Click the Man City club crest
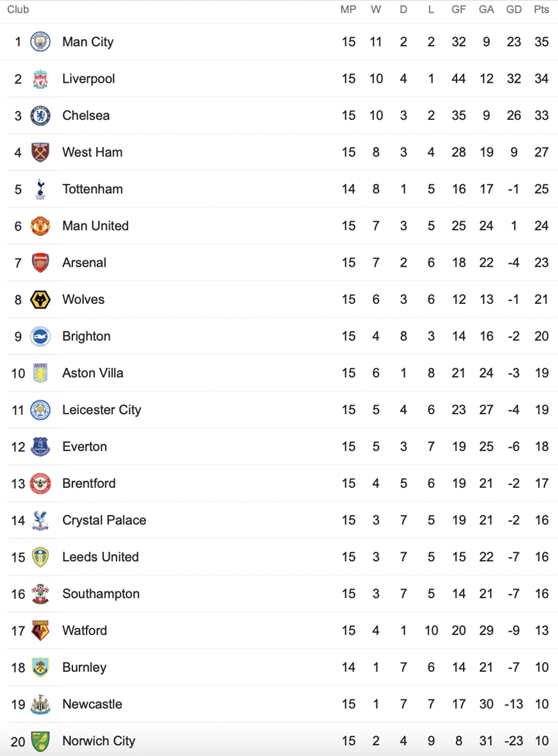 pyautogui.click(x=40, y=42)
